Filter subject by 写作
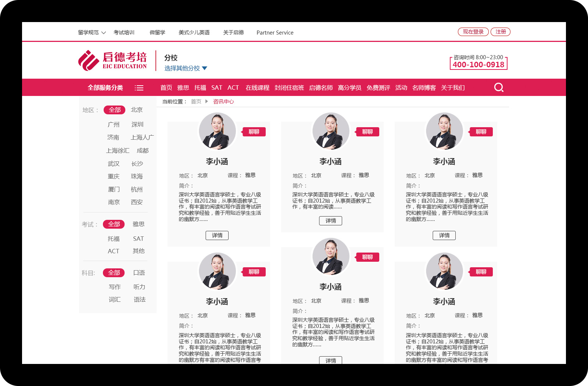 point(115,287)
